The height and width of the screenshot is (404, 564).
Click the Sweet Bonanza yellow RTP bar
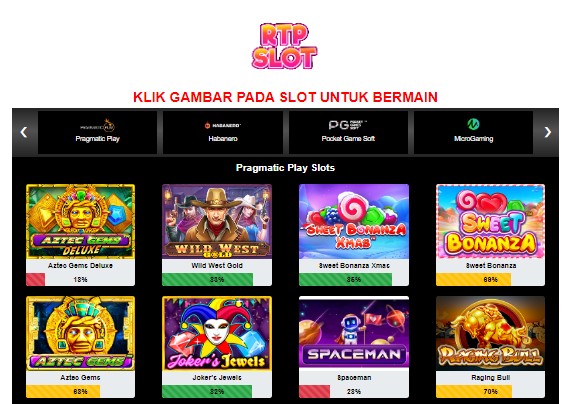[473, 280]
